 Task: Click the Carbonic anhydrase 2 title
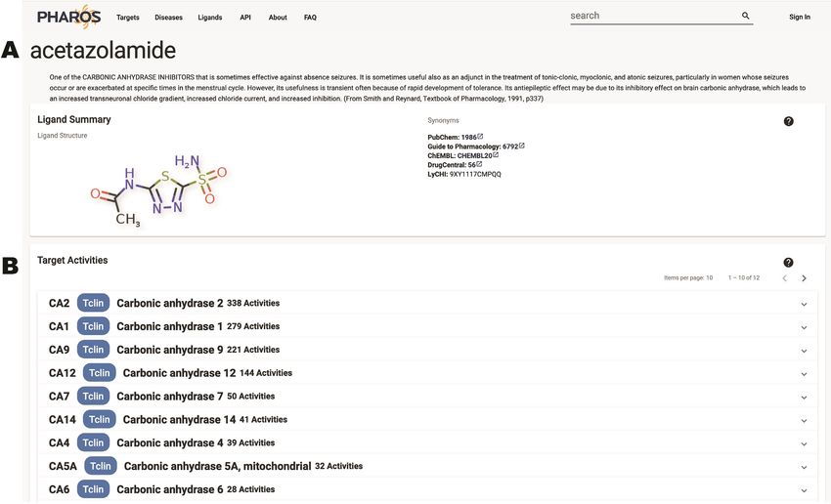pos(169,304)
